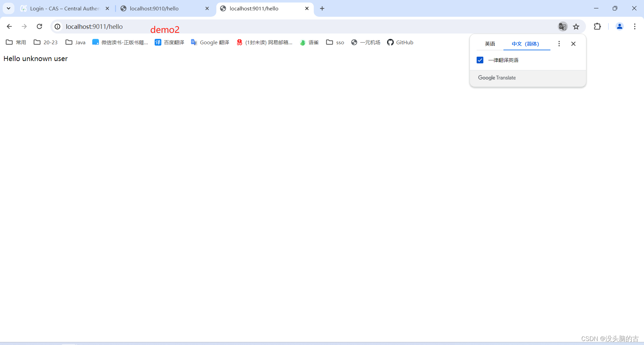Viewport: 644px width, 345px height.
Task: Open the 百度翻译 bookmark
Action: click(x=169, y=42)
